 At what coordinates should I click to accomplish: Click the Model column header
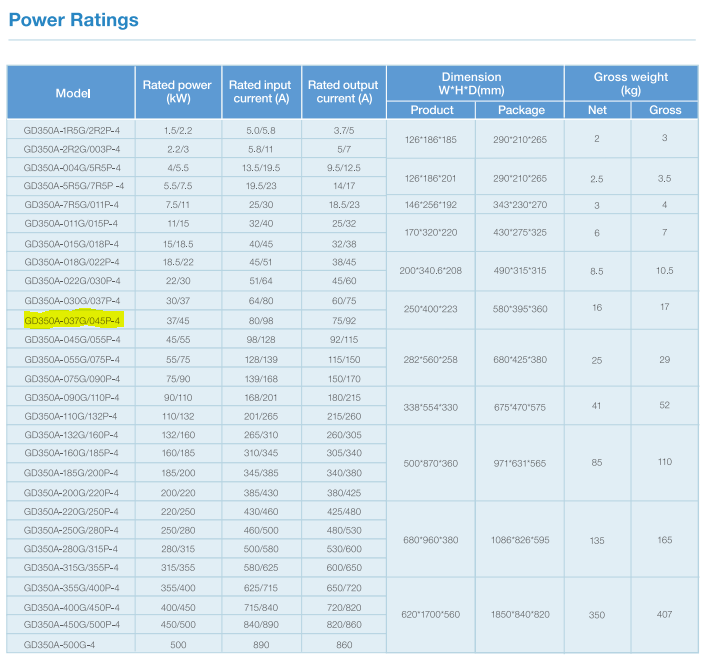72,93
